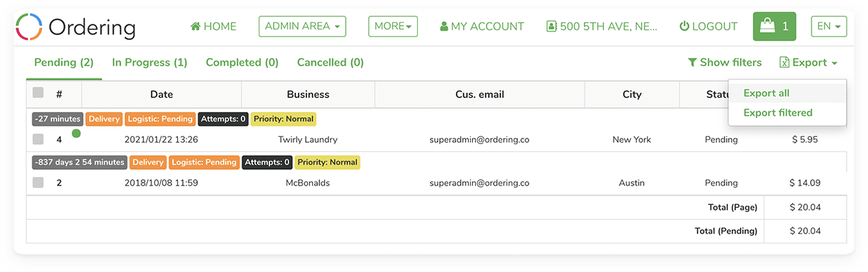Toggle the select-all checkbox in table header
Screen dimensions: 868x272
(38, 93)
